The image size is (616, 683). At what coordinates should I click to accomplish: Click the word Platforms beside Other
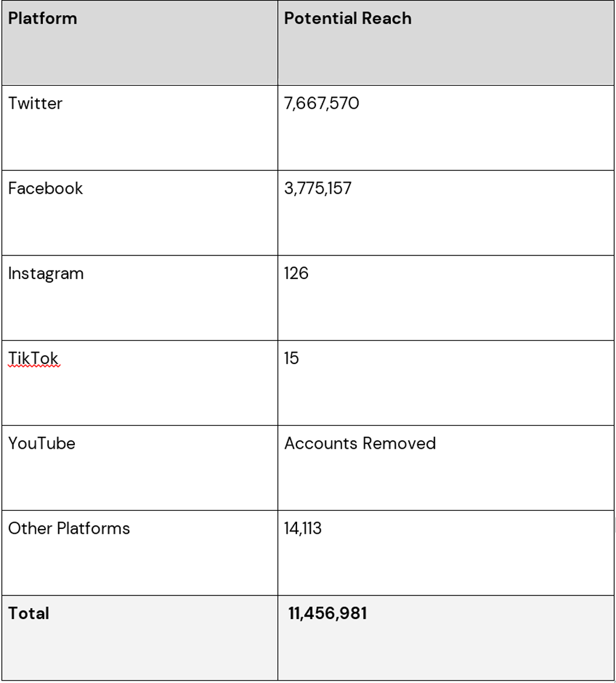coord(94,528)
